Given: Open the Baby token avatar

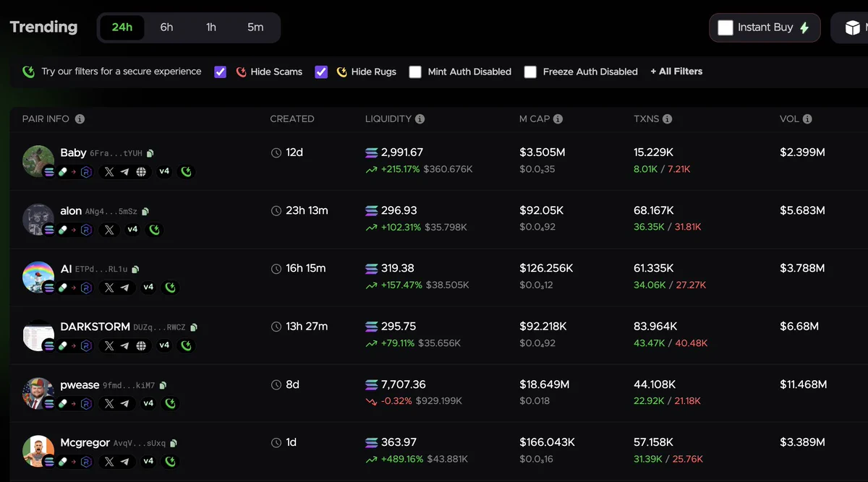Looking at the screenshot, I should pos(38,161).
